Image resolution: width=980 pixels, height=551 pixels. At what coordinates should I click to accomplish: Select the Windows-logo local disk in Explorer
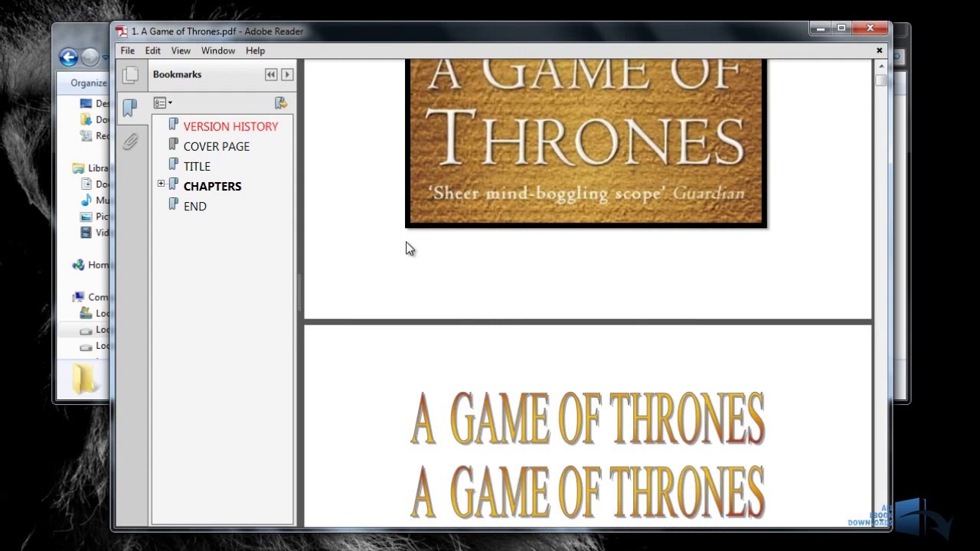(x=87, y=313)
